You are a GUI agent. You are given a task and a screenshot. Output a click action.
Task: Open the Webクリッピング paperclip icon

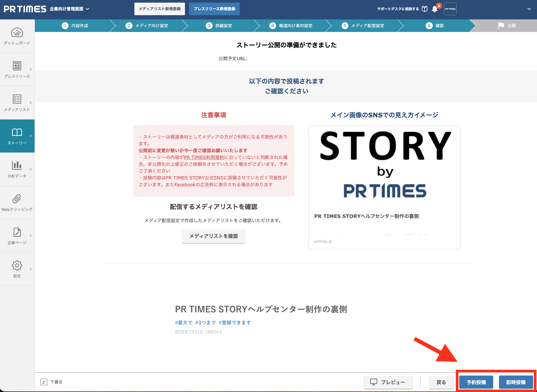click(x=17, y=199)
